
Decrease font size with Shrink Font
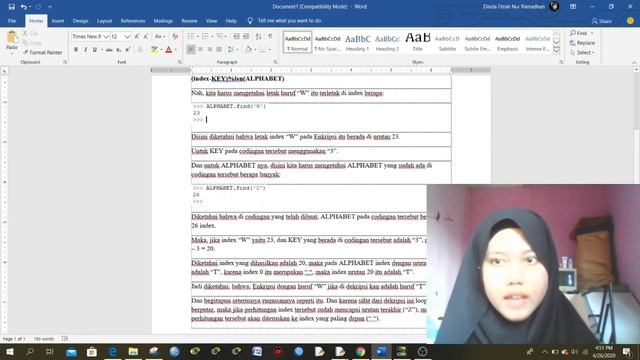146,36
